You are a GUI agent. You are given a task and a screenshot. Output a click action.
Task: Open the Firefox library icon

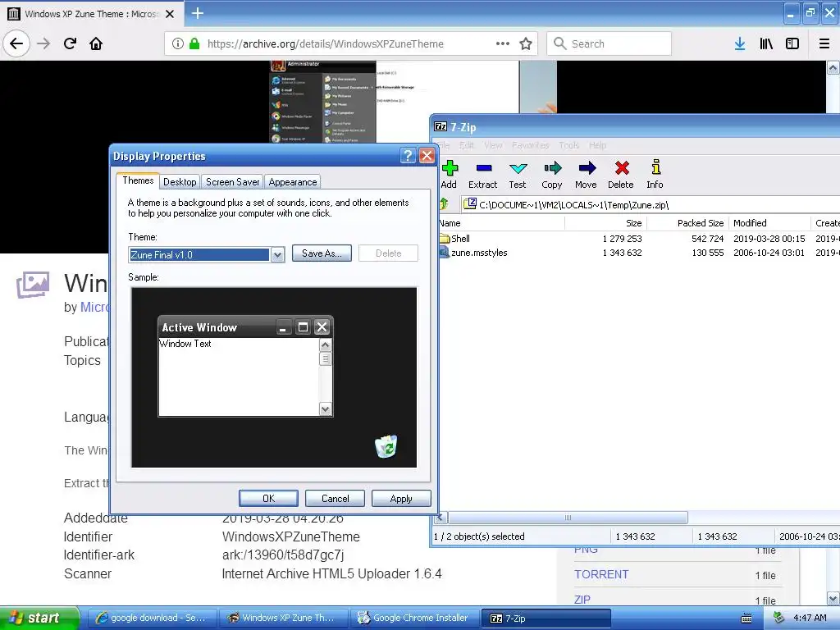(766, 43)
